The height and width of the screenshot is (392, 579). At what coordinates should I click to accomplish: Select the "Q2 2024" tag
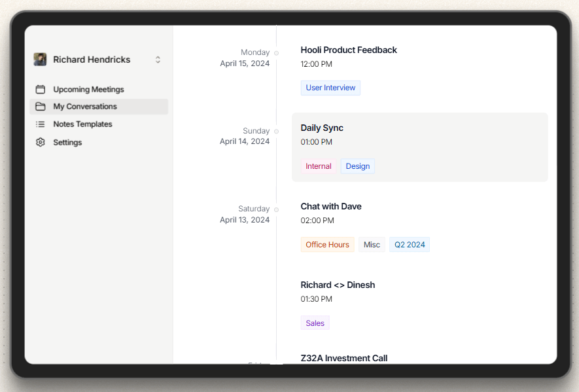409,244
